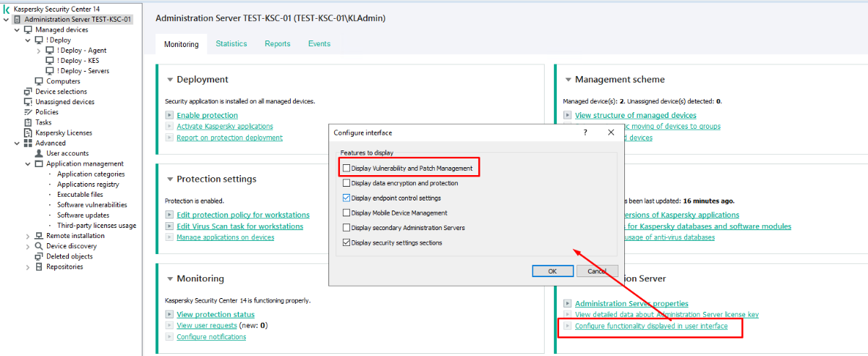The width and height of the screenshot is (868, 356).
Task: Click the Managed devices monitor icon
Action: click(x=28, y=30)
